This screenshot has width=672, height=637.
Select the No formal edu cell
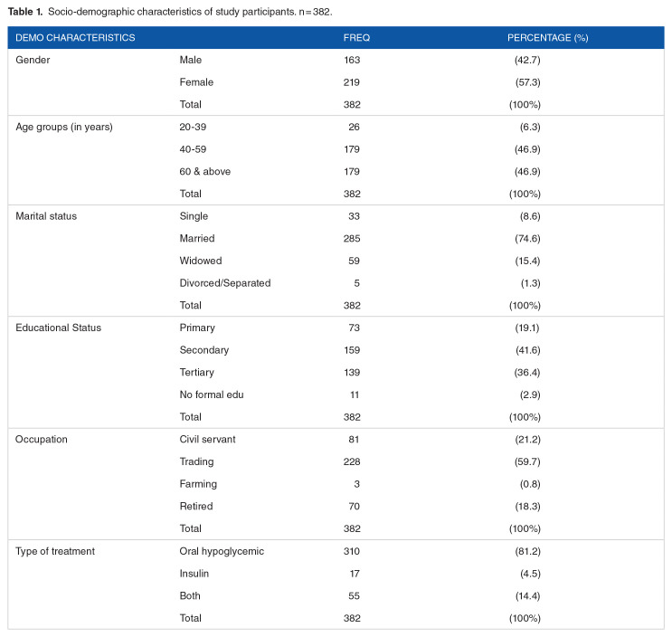tap(211, 395)
